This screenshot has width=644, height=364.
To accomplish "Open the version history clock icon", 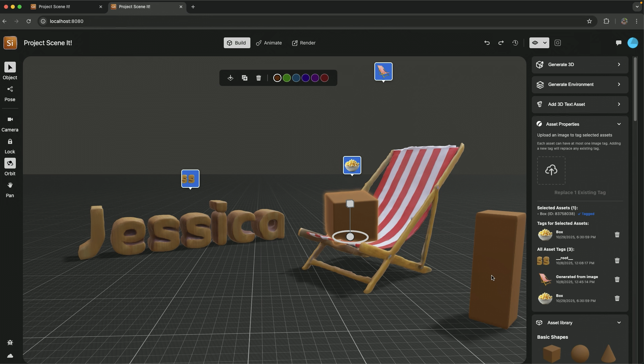I will (x=515, y=43).
